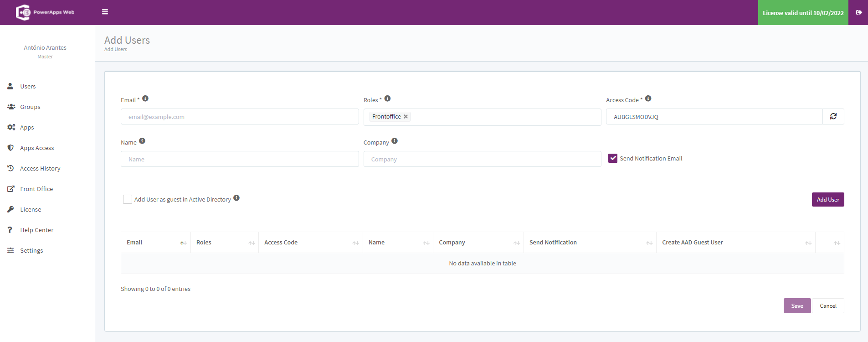Viewport: 868px width, 342px height.
Task: Click the 'No data available in table' row
Action: point(482,263)
